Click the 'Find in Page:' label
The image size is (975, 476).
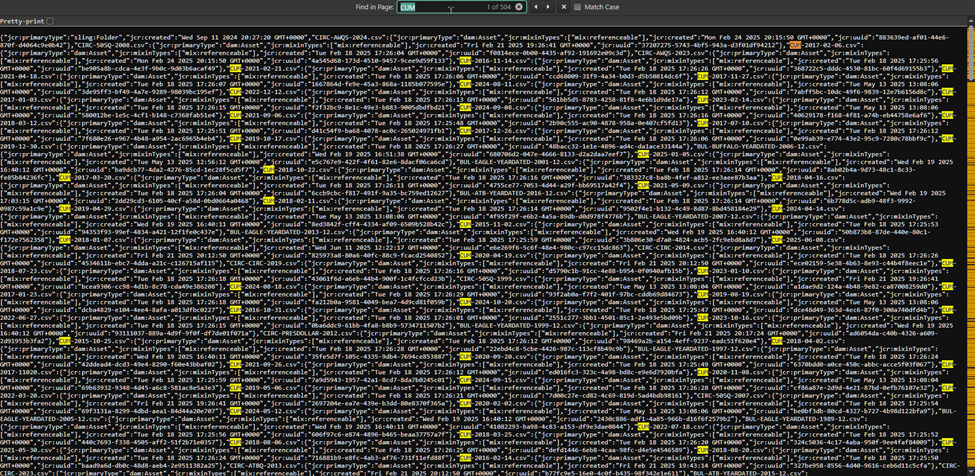click(375, 7)
